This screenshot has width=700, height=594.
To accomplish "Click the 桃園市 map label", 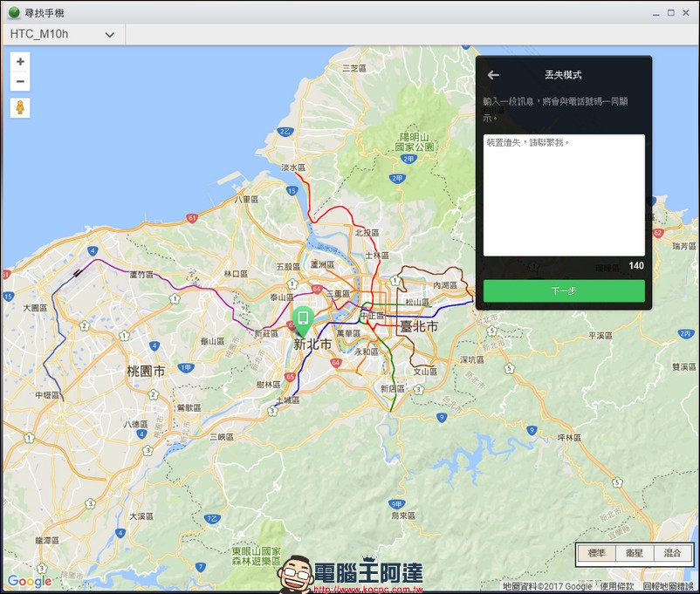I will [x=146, y=372].
